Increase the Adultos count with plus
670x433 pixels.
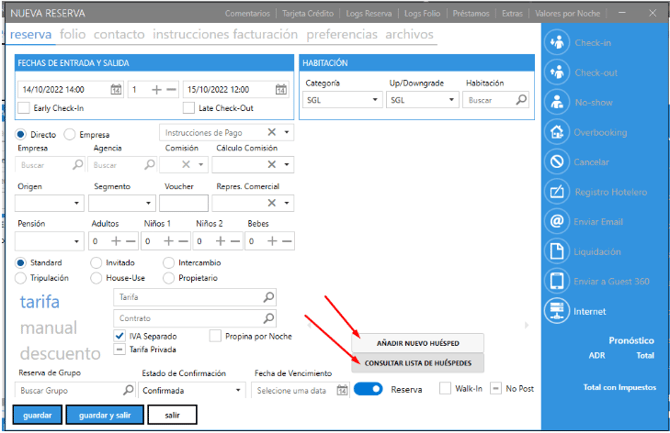point(116,241)
